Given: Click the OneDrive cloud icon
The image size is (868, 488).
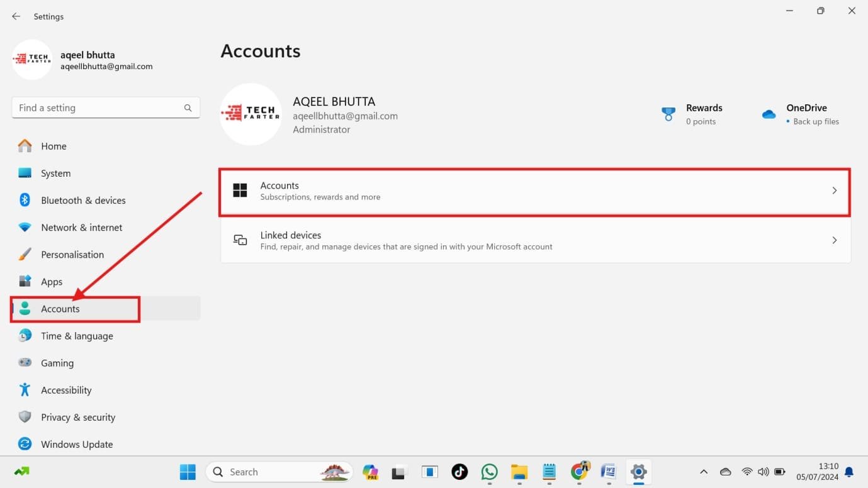Looking at the screenshot, I should [x=769, y=114].
